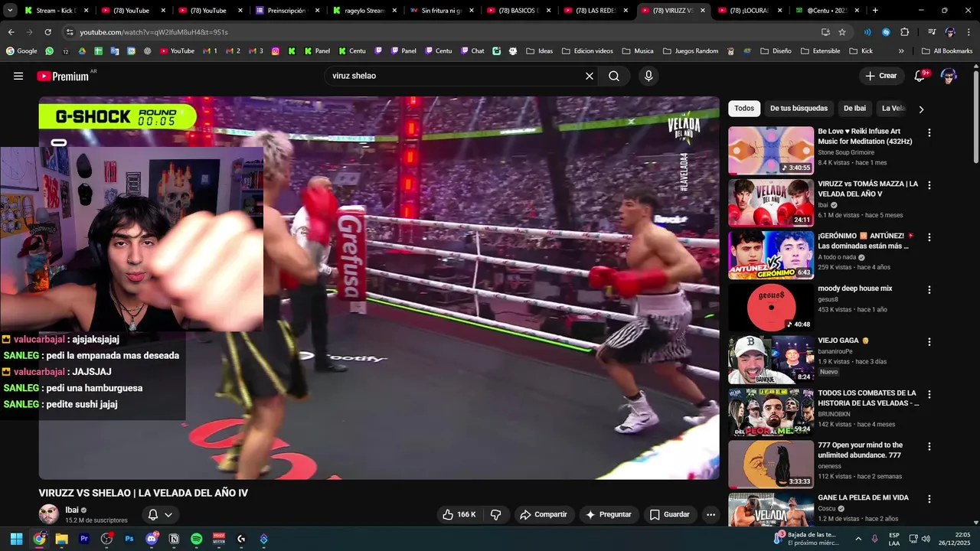The image size is (980, 551).
Task: Save video with Guardar button
Action: (670, 514)
